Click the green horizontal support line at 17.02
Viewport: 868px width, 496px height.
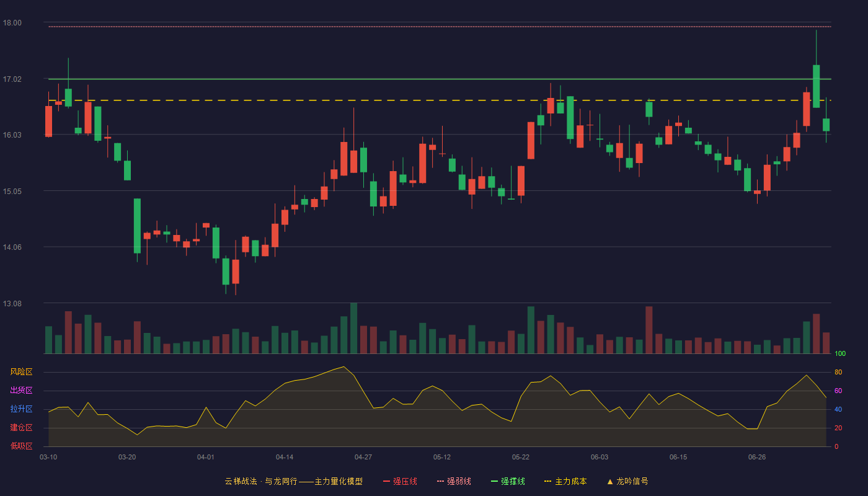(440, 79)
